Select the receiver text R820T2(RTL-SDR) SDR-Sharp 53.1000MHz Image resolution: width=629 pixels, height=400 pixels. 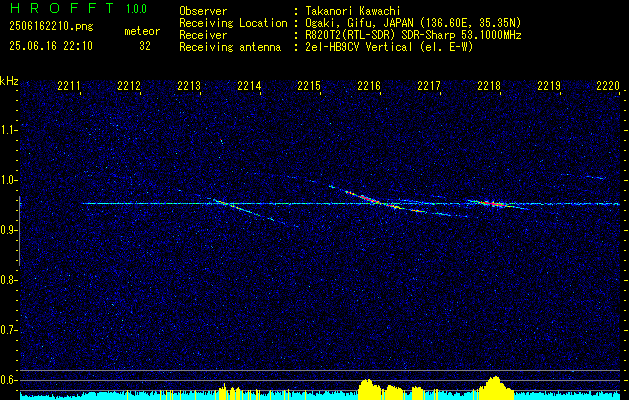point(413,35)
